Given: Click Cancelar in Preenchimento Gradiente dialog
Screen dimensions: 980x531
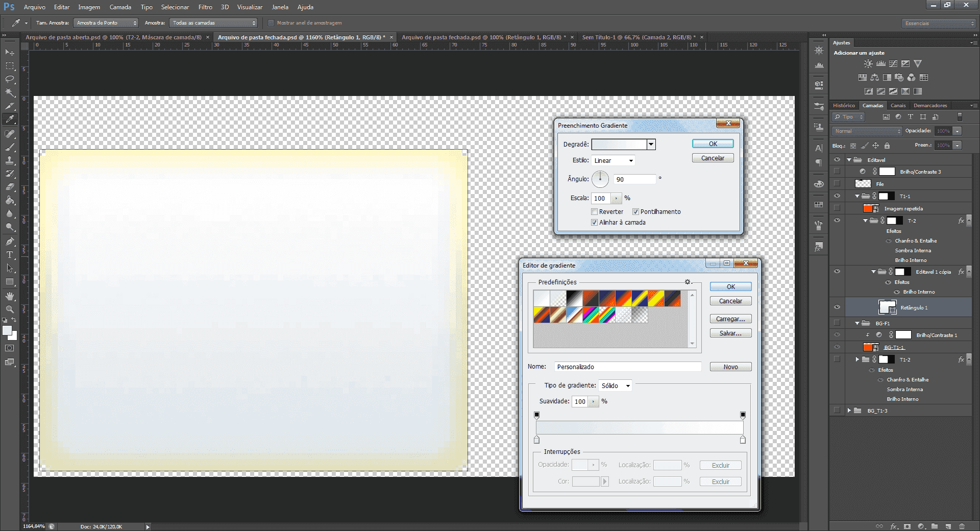Looking at the screenshot, I should tap(713, 158).
